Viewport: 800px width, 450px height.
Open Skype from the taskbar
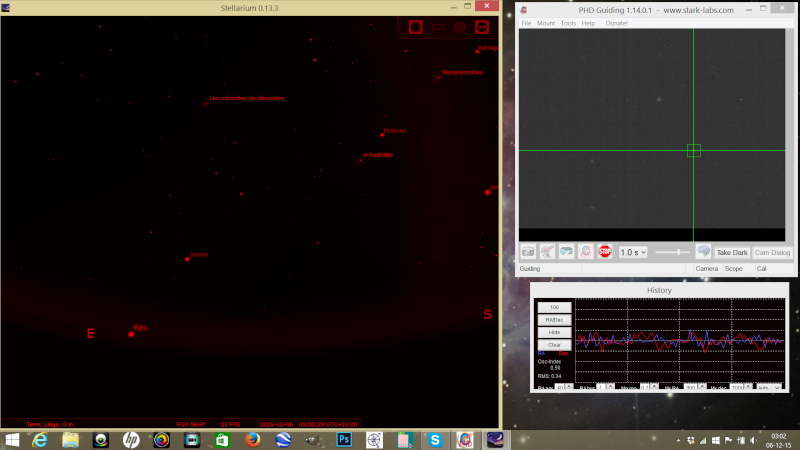tap(435, 440)
